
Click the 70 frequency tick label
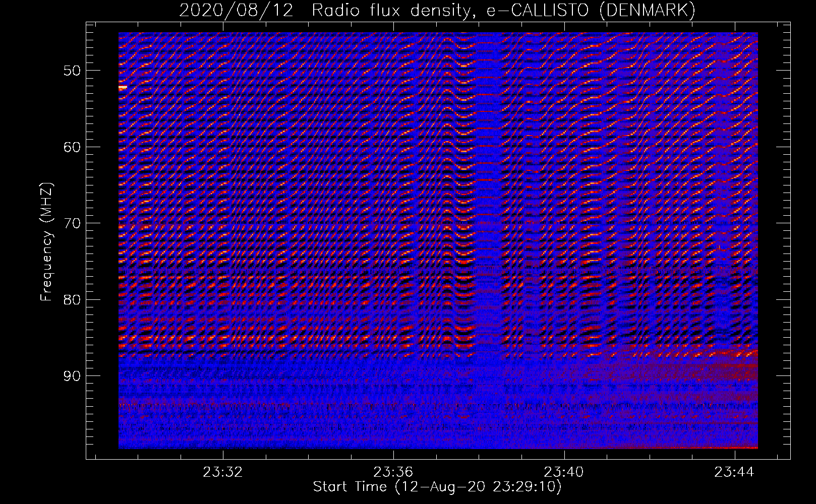72,223
